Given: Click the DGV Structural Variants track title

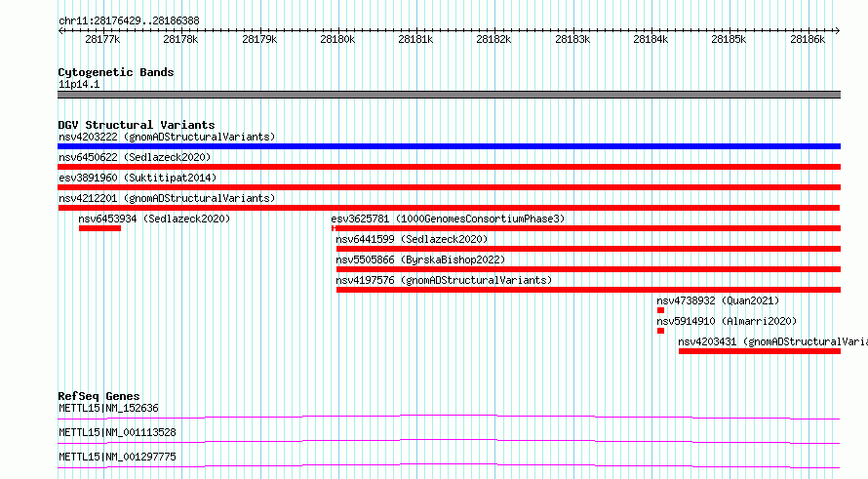Looking at the screenshot, I should point(137,125).
